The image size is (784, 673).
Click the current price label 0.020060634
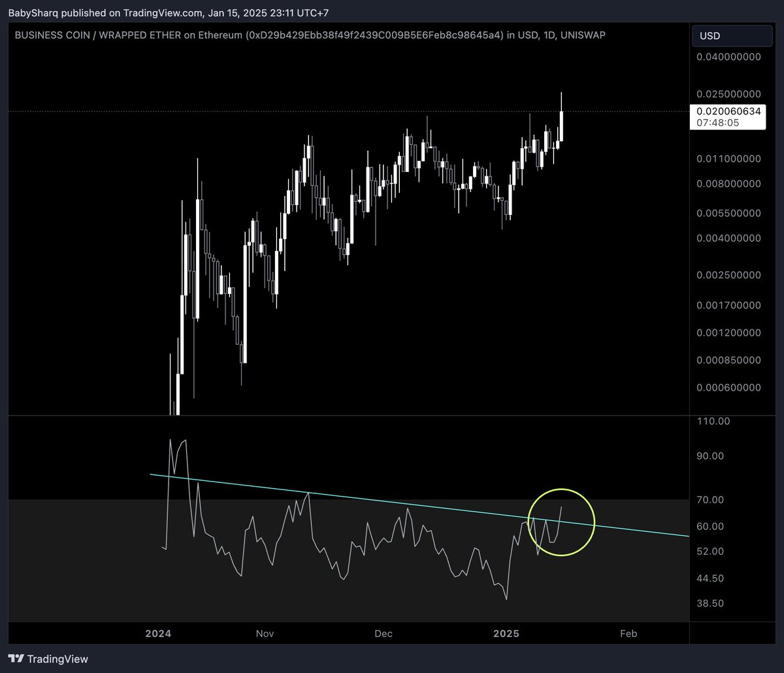click(x=728, y=111)
